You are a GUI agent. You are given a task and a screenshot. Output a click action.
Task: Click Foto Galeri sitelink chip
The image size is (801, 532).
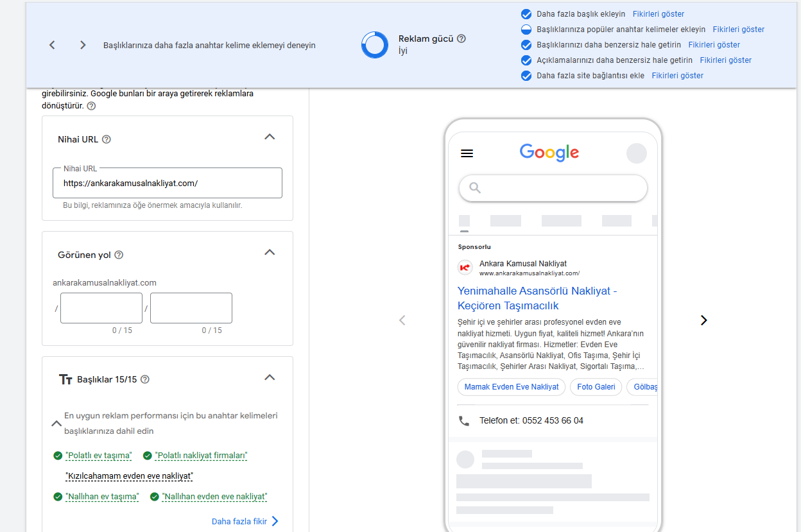pyautogui.click(x=596, y=387)
